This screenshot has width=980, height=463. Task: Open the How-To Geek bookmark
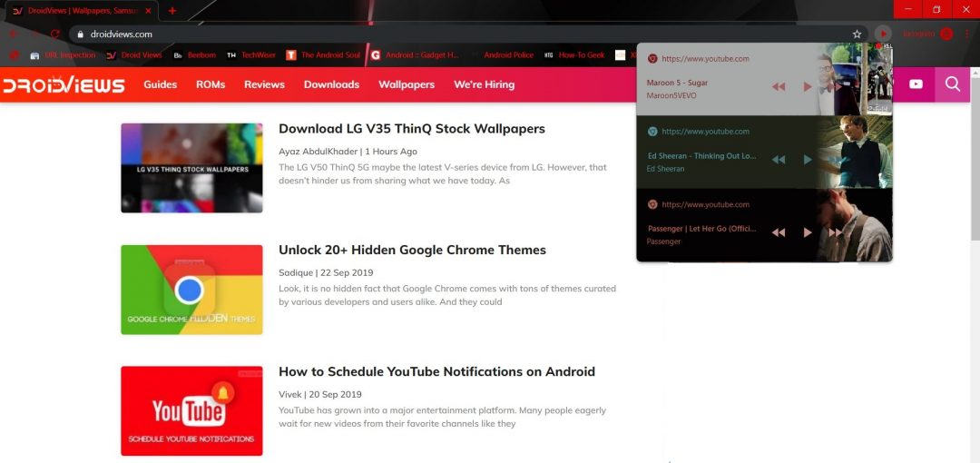point(574,55)
